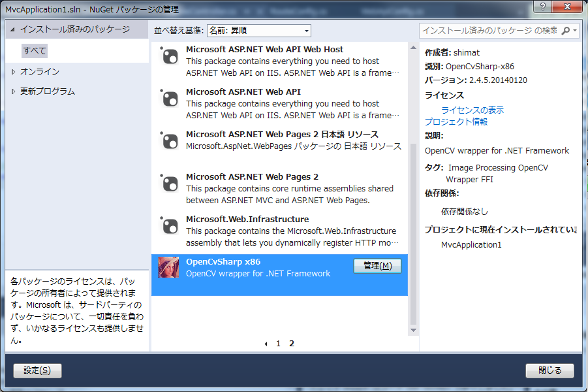588x392 pixels.
Task: Click the search magnifier icon
Action: tap(566, 31)
